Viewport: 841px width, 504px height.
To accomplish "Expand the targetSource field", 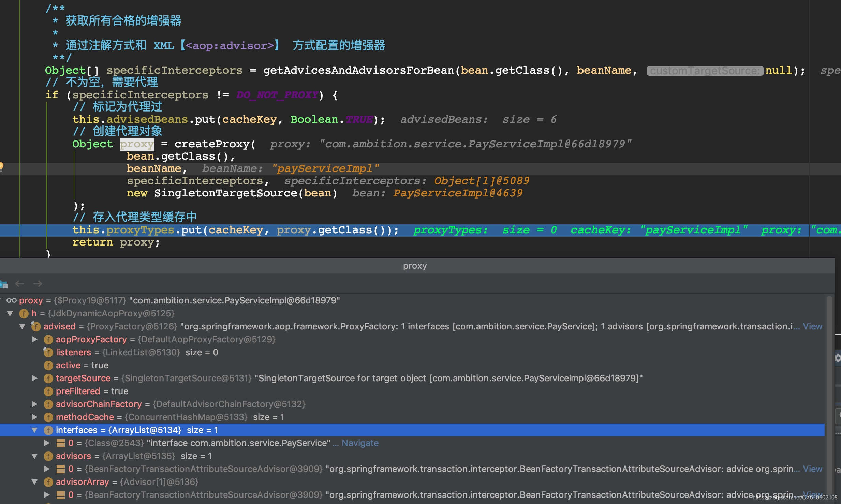I will 34,378.
